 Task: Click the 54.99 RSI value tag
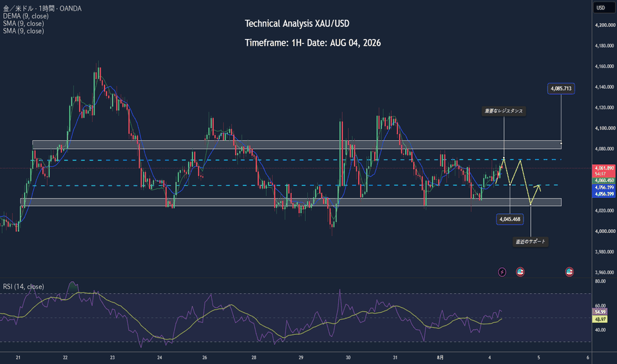(x=600, y=312)
